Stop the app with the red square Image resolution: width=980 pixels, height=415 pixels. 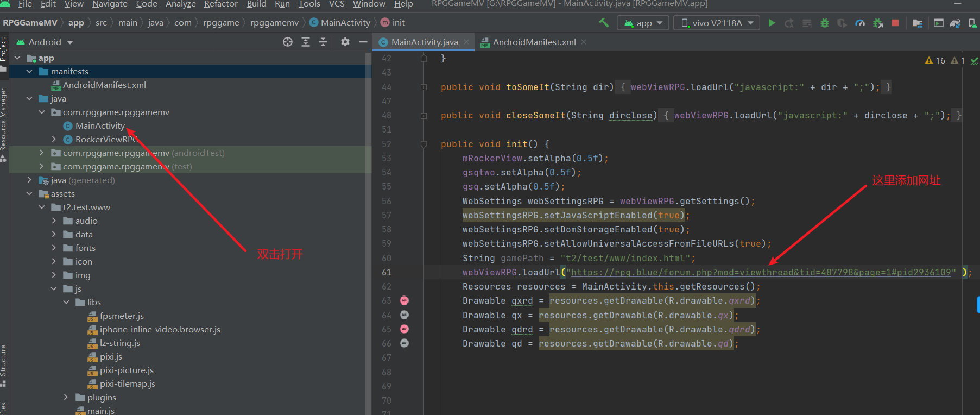[895, 23]
